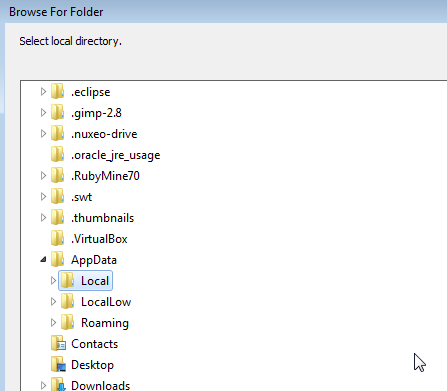Click the .eclipse folder icon

[x=57, y=91]
